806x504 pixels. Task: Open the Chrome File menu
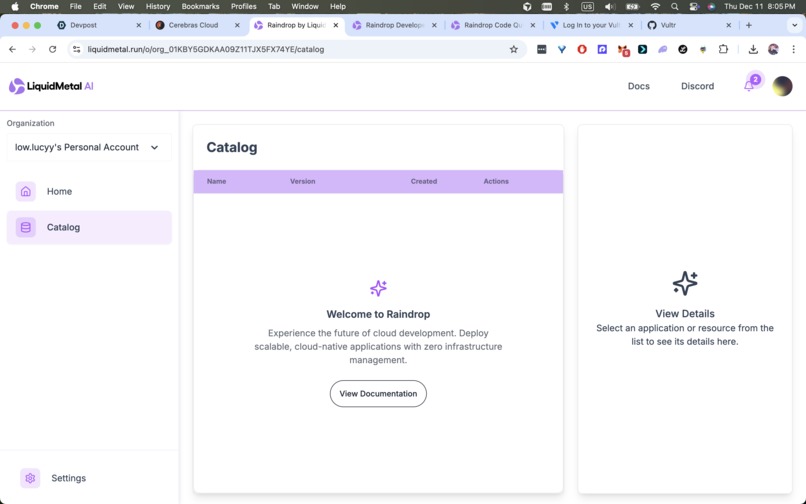tap(76, 7)
